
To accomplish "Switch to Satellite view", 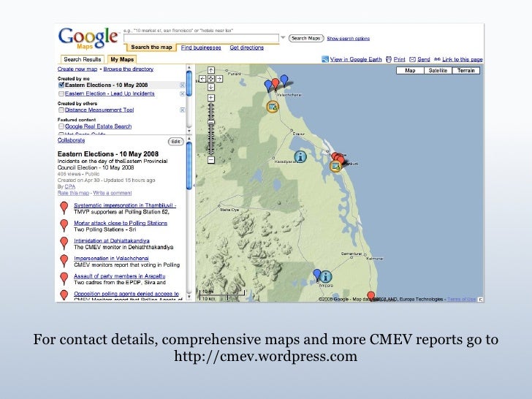I will click(438, 71).
